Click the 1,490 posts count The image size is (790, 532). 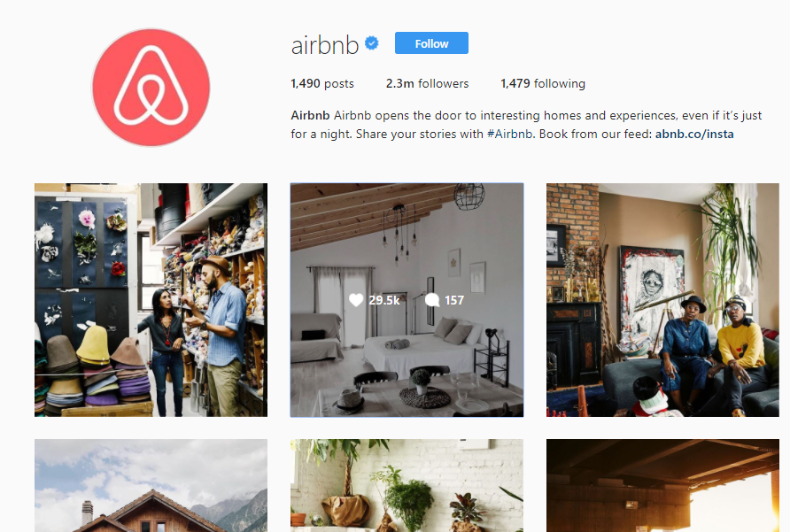click(322, 83)
